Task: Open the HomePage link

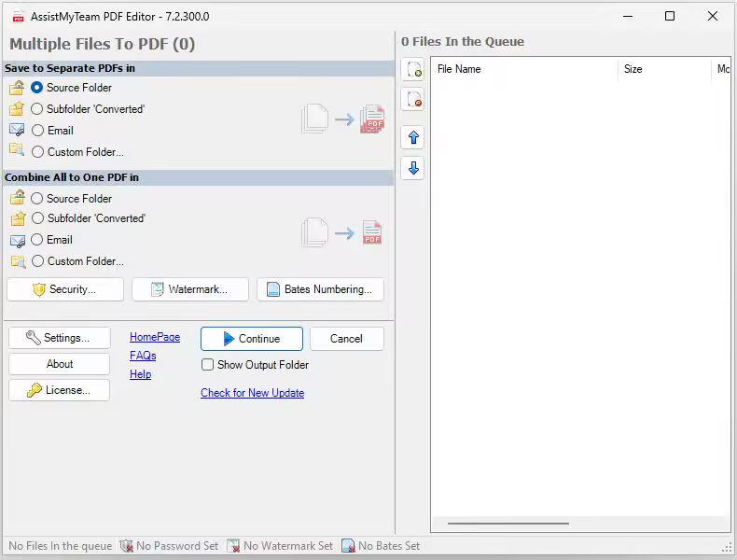Action: [x=155, y=337]
